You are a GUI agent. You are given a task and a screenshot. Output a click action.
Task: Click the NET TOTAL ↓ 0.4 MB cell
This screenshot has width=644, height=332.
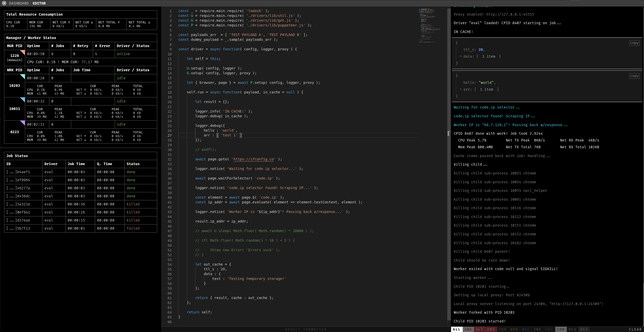(142, 24)
